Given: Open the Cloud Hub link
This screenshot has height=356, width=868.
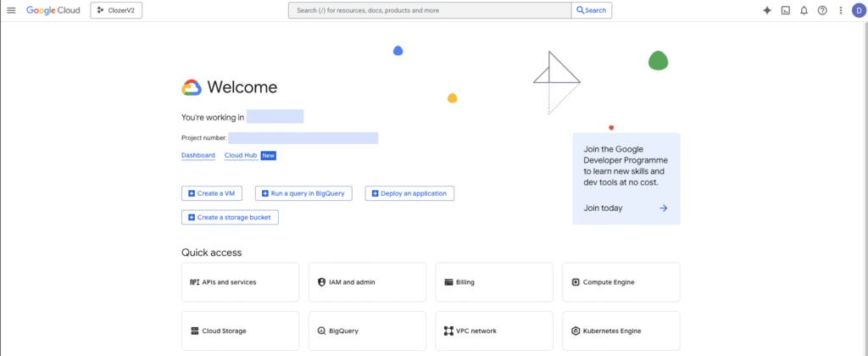Looking at the screenshot, I should [241, 155].
